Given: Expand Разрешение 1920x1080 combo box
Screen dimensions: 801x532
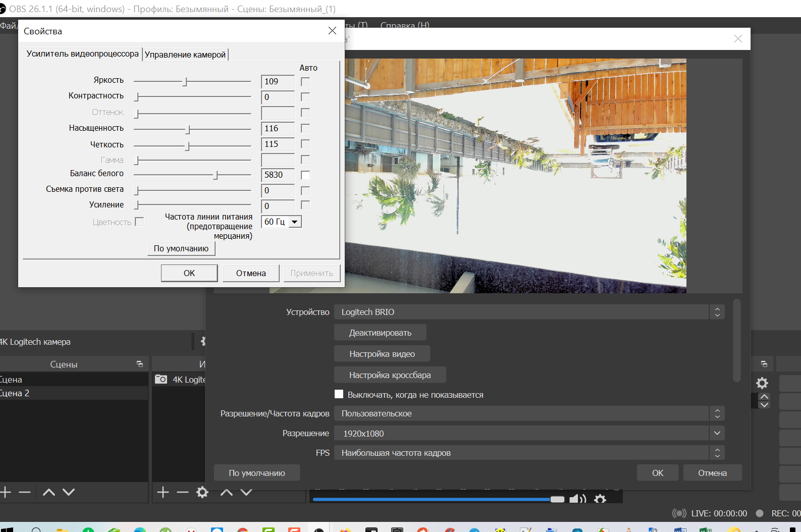Looking at the screenshot, I should point(529,433).
